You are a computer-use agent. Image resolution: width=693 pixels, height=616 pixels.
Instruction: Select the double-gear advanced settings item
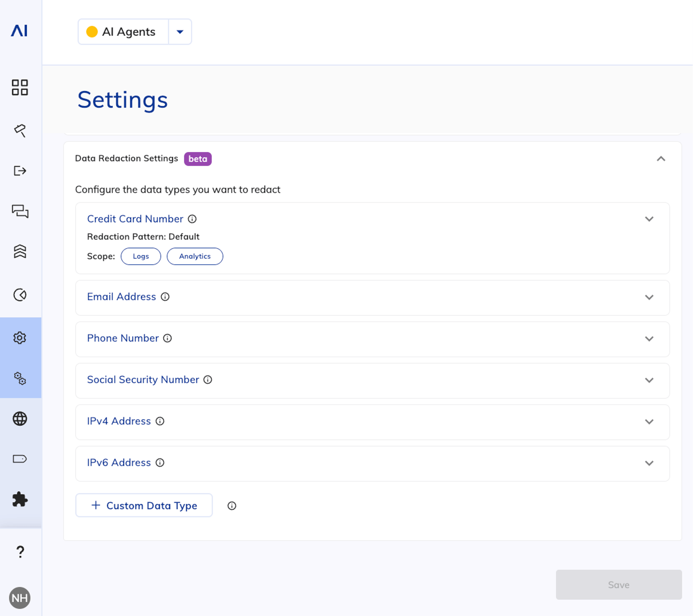[x=20, y=378]
